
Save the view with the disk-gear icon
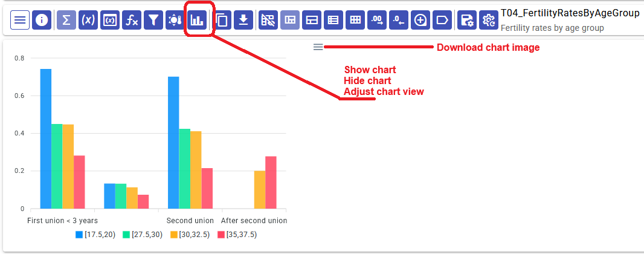pos(467,20)
